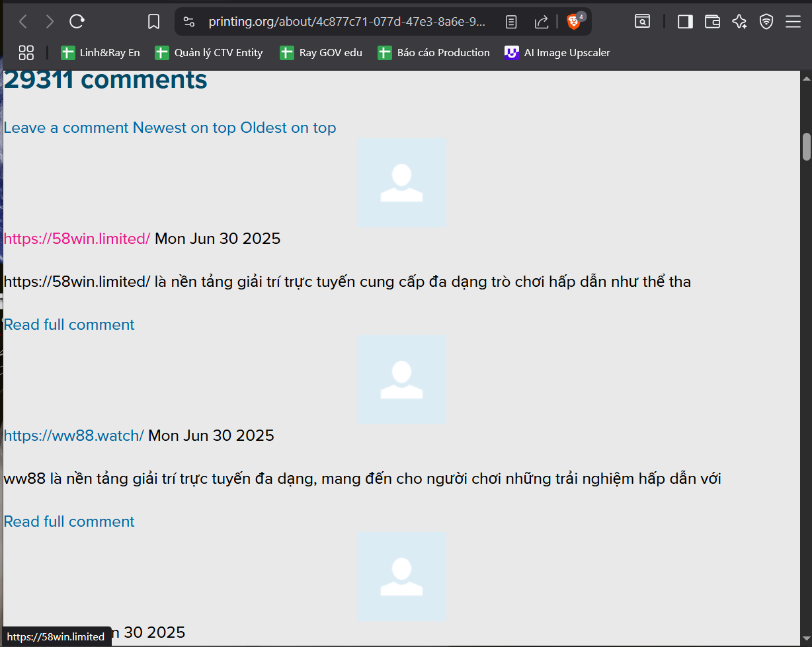The height and width of the screenshot is (647, 812).
Task: Open the Linh&Ray En bookmark
Action: (x=101, y=53)
